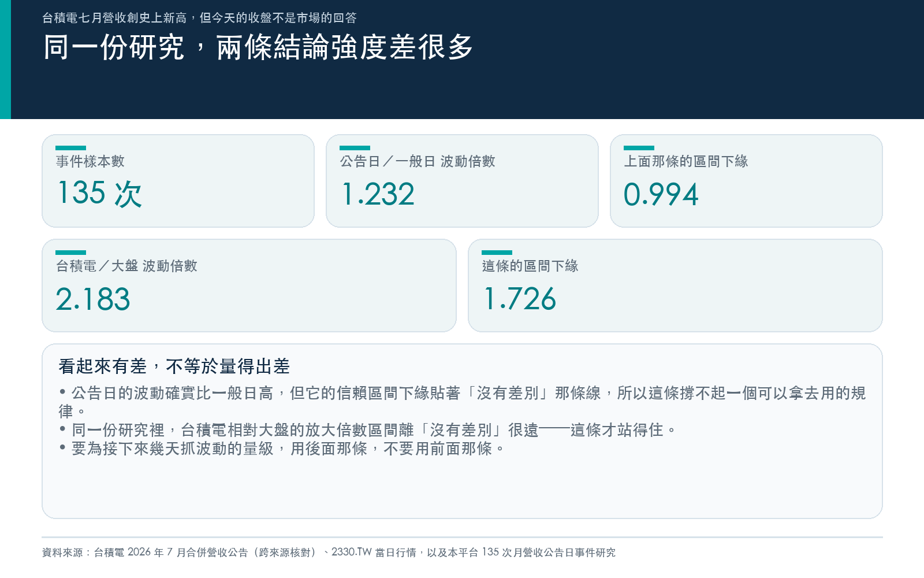Image resolution: width=924 pixels, height=578 pixels.
Task: Click the 公告日／一般日 波動倍數 label
Action: point(418,161)
